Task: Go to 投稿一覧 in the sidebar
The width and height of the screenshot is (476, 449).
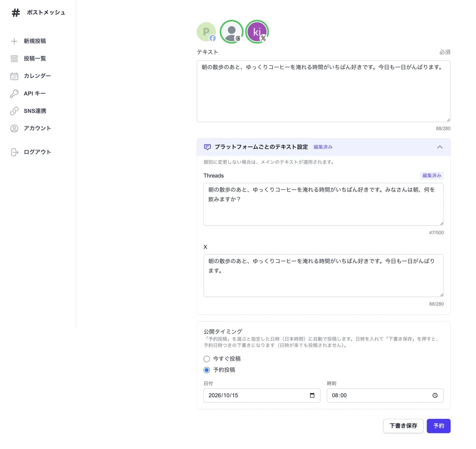Action: pyautogui.click(x=35, y=59)
